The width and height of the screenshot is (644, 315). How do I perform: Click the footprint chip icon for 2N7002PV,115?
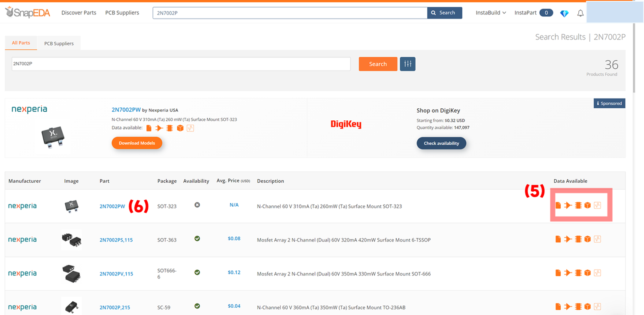pyautogui.click(x=578, y=273)
